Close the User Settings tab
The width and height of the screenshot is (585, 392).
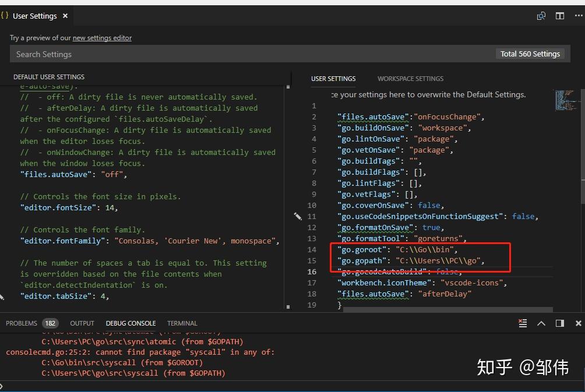[x=65, y=16]
